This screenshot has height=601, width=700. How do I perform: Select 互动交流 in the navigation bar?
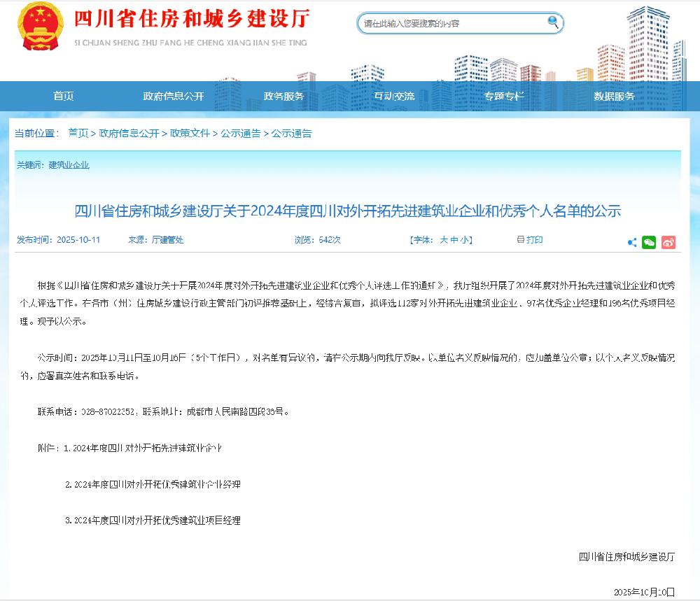pyautogui.click(x=393, y=96)
